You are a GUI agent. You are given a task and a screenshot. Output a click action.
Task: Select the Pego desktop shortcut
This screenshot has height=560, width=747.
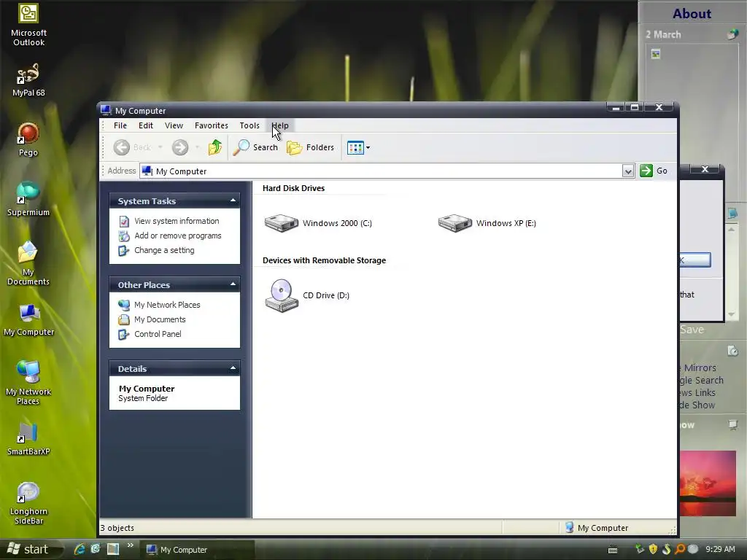[28, 139]
